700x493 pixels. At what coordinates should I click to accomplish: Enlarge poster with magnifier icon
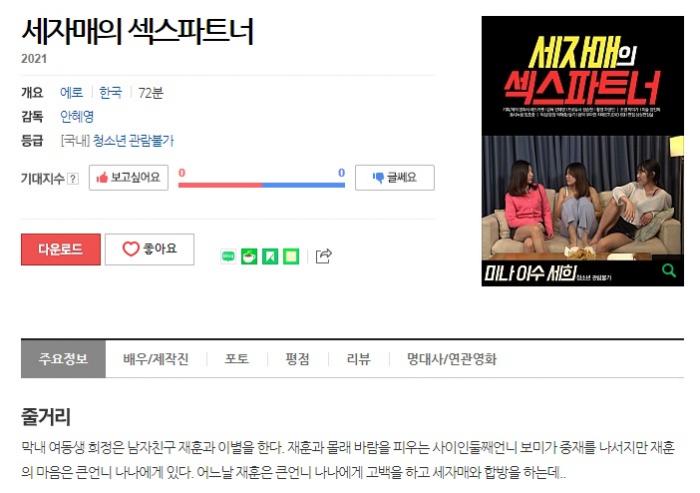668,271
